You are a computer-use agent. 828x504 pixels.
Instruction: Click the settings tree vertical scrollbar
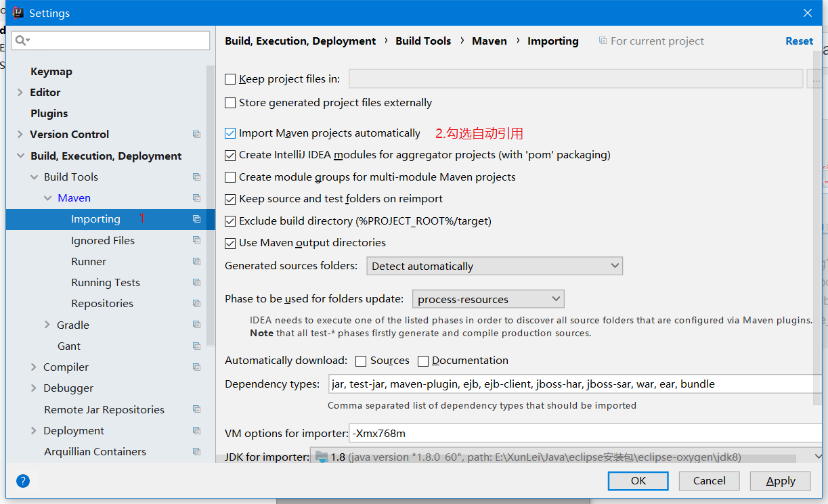tap(211, 204)
